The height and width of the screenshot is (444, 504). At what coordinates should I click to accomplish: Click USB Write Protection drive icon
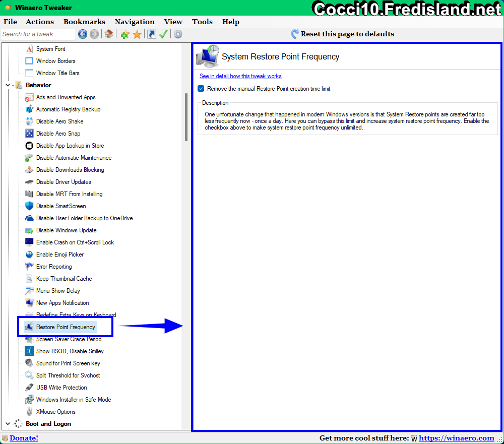click(x=29, y=388)
